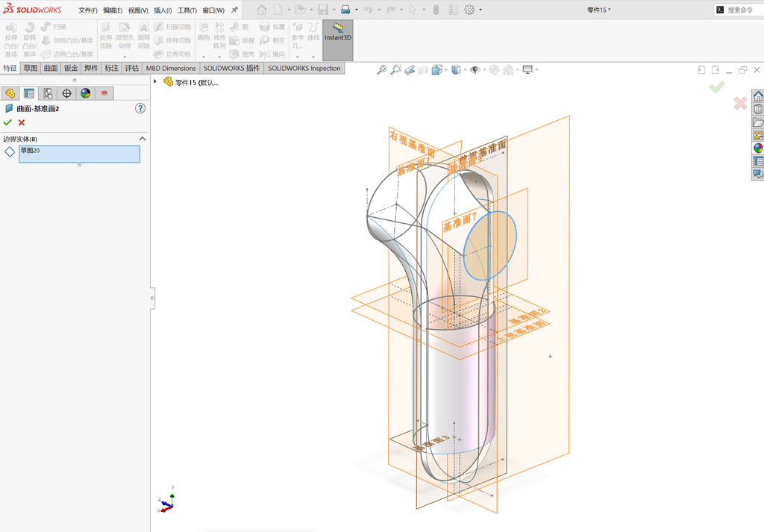Confirm using the green check in the viewport corner
Screen dimensions: 764x532
point(717,87)
